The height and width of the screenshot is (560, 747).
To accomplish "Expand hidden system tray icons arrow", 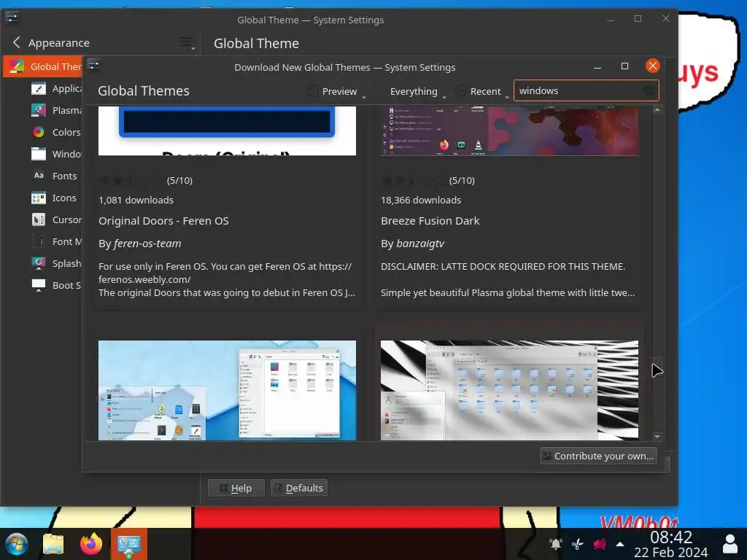I will pyautogui.click(x=620, y=544).
